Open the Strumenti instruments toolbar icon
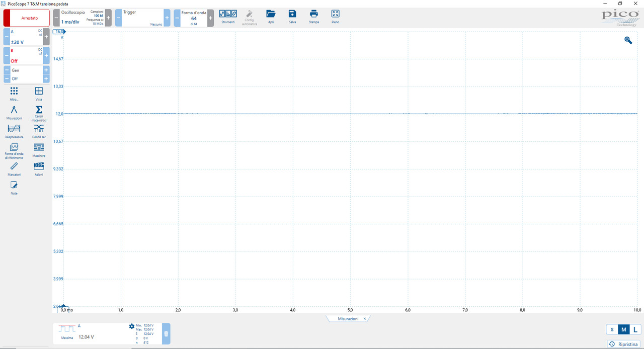This screenshot has height=349, width=644. click(x=228, y=17)
